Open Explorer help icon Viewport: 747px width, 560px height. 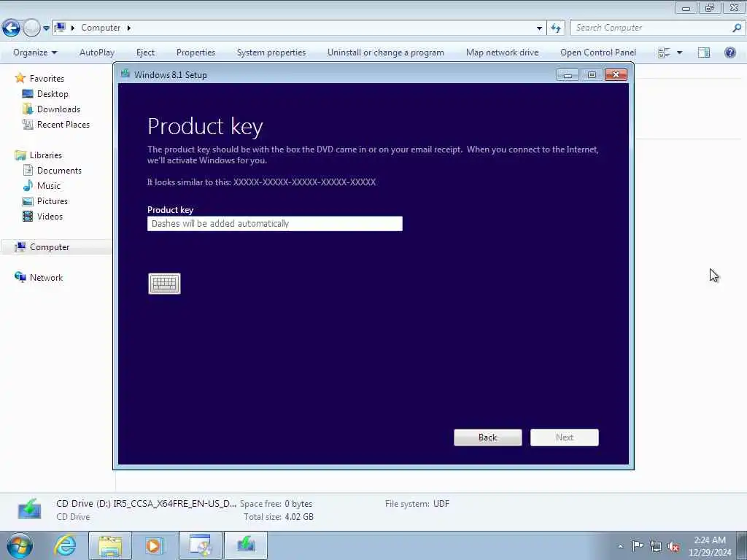click(x=729, y=52)
